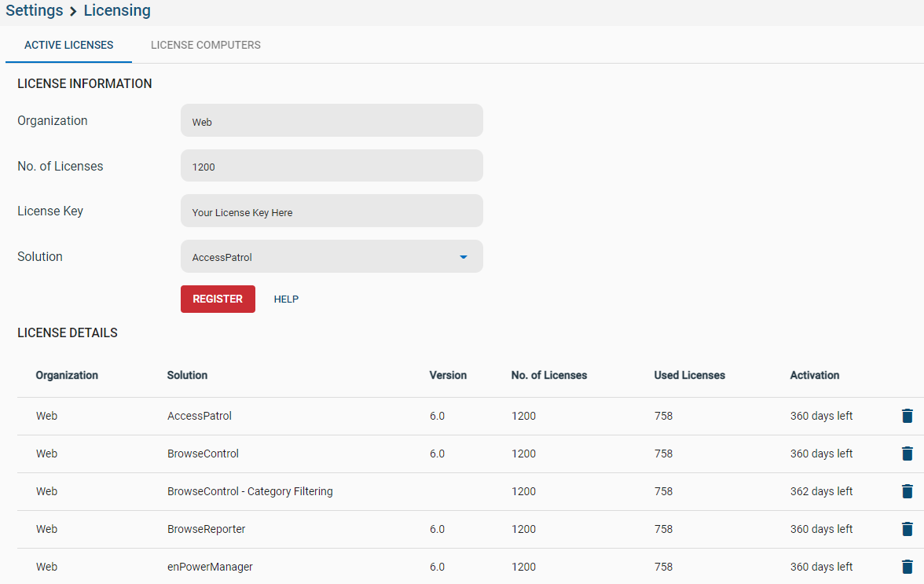Click the Organization input field
Viewport: 924px width, 584px height.
click(x=332, y=120)
